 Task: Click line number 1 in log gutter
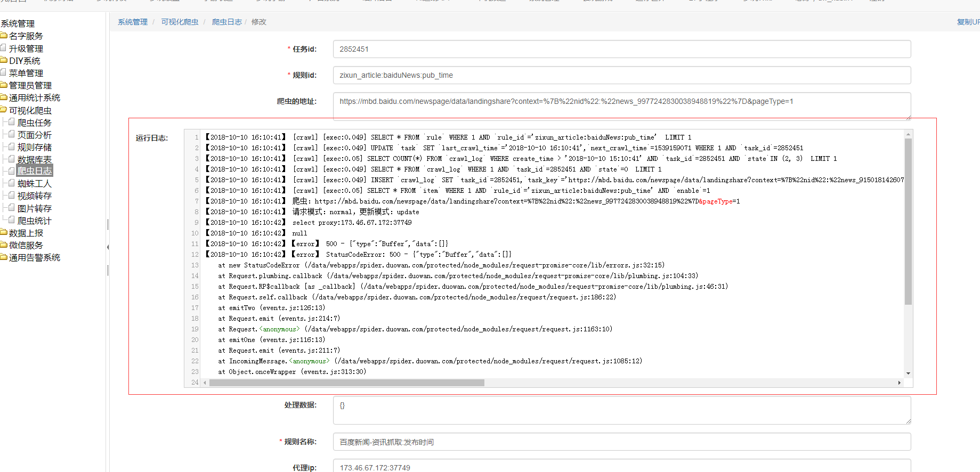[x=196, y=137]
